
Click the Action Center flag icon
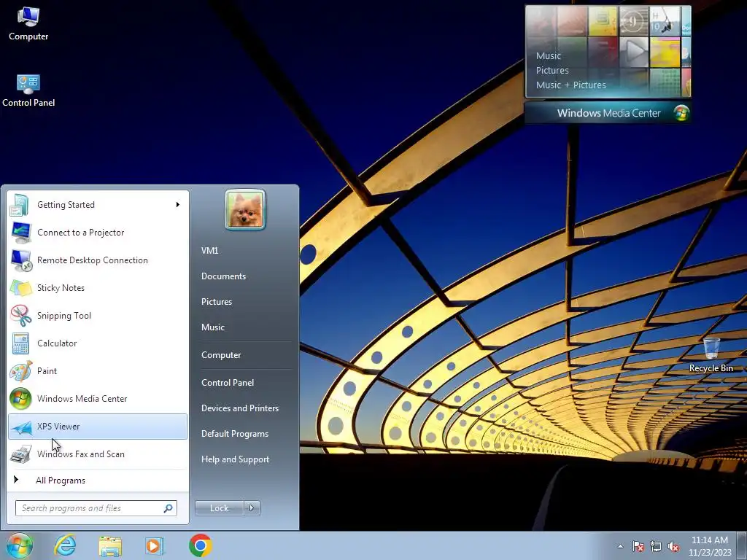(638, 546)
